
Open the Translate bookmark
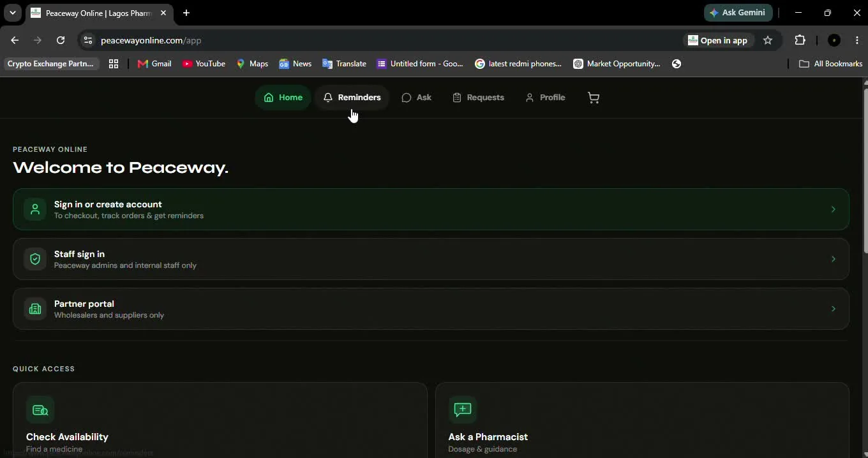coord(344,64)
